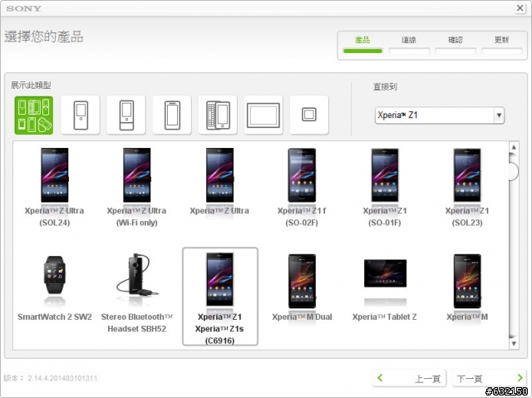Click the version number 2.14.4.201403101311 text
The height and width of the screenshot is (398, 532).
62,378
